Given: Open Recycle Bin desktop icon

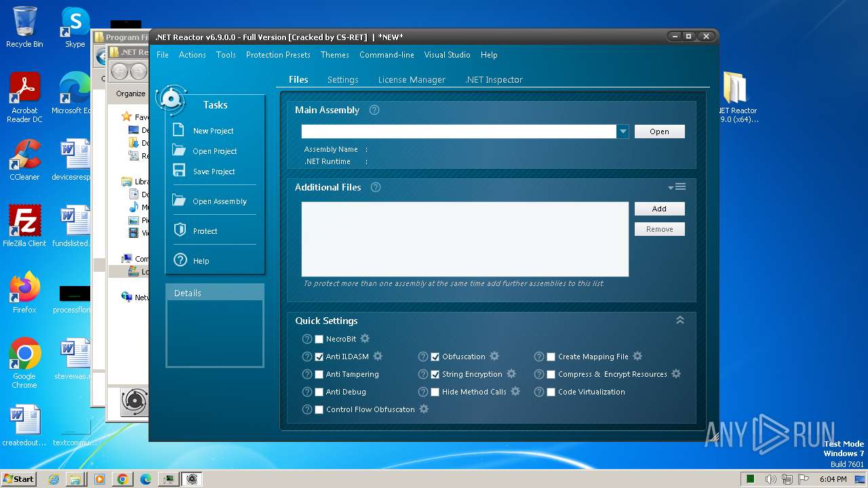Looking at the screenshot, I should tap(24, 27).
